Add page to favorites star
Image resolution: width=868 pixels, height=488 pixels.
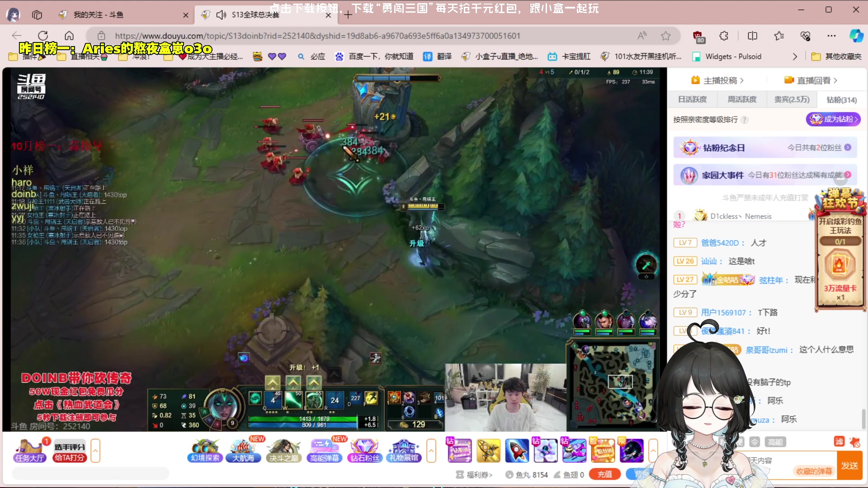click(x=665, y=36)
